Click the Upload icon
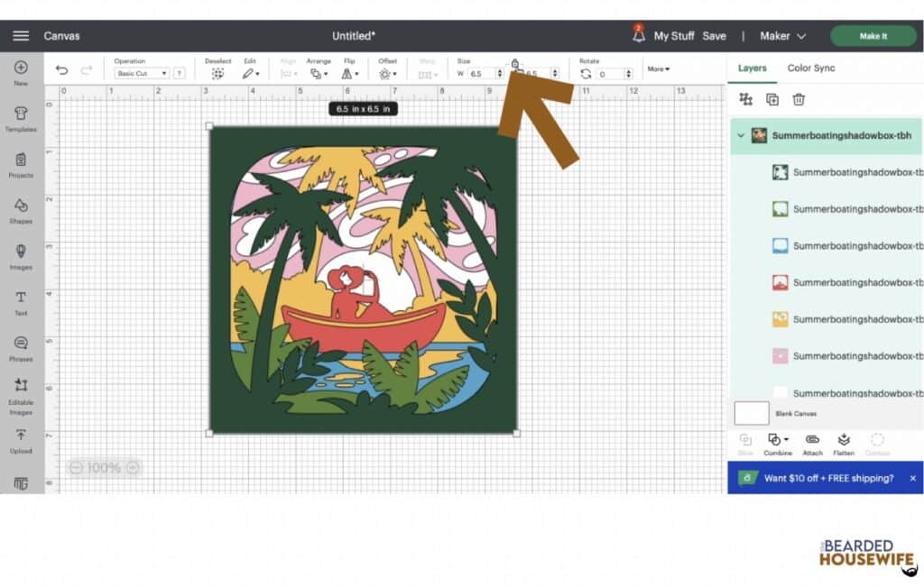 point(21,441)
